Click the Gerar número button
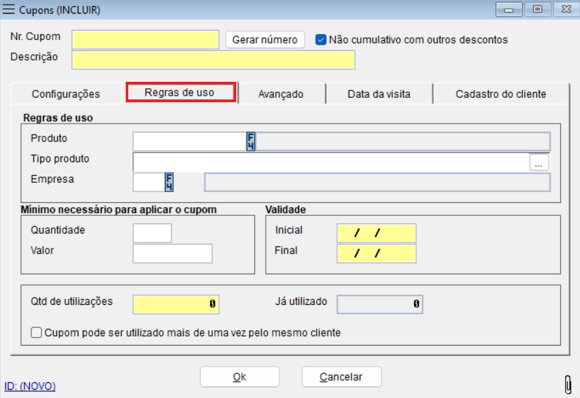 coord(265,40)
